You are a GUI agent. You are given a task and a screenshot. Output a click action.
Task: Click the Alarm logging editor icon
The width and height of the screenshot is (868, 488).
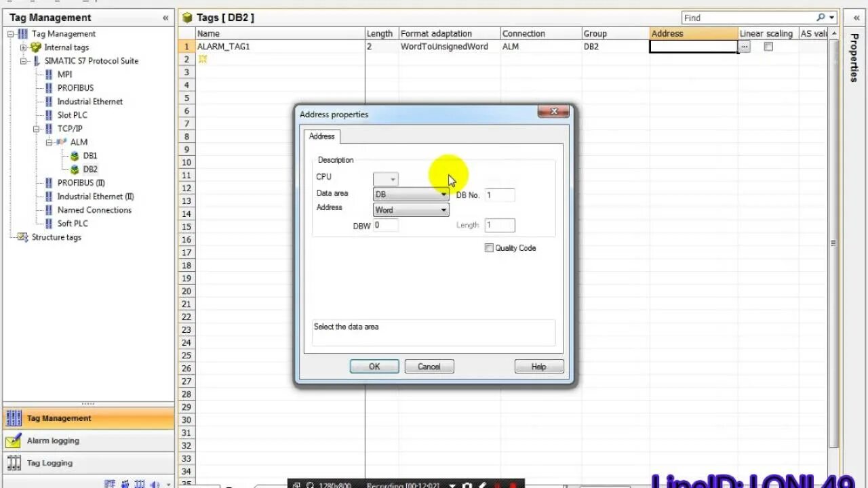tap(14, 441)
